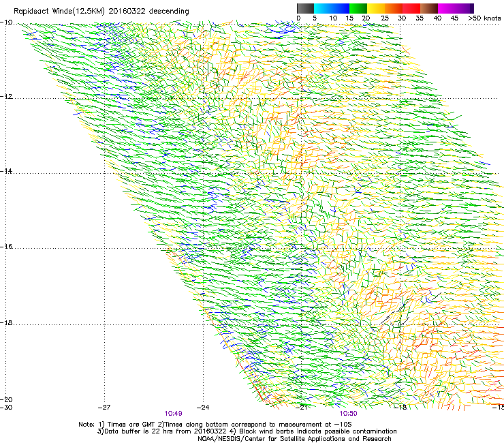Click the 'Note: 1) Times are GMT' footnote line
504x443 pixels.
coord(215,425)
